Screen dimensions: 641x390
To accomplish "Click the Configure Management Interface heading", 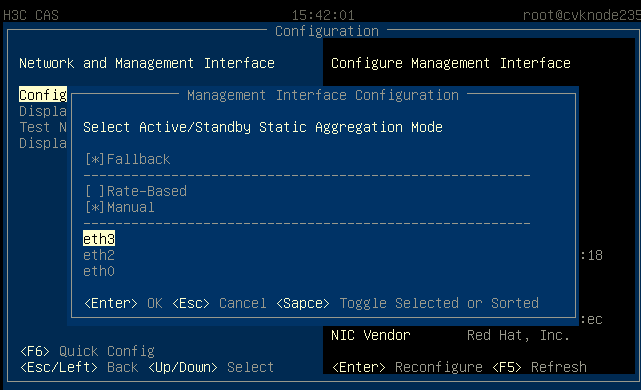I will 450,63.
